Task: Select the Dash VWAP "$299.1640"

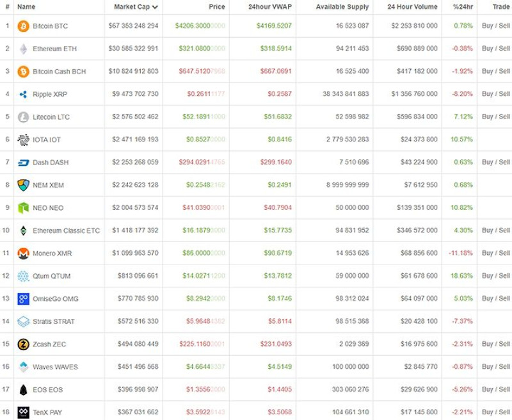Action: coord(276,162)
